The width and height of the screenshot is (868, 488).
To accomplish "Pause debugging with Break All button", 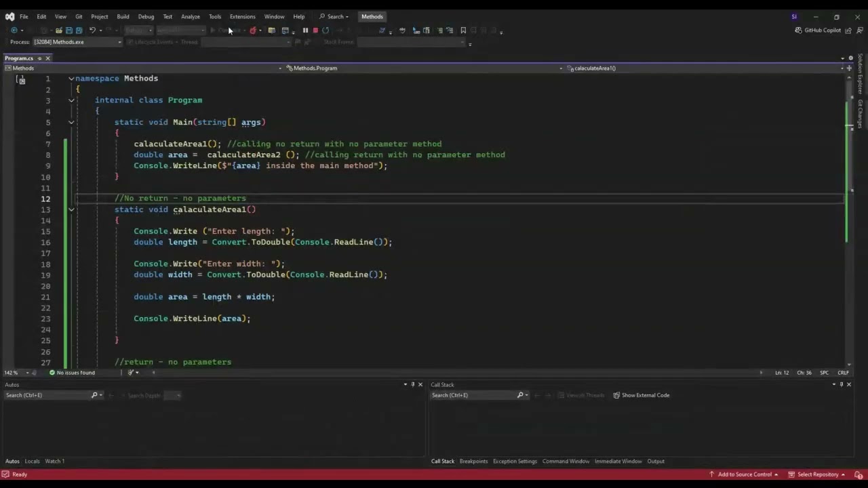I will pyautogui.click(x=305, y=30).
